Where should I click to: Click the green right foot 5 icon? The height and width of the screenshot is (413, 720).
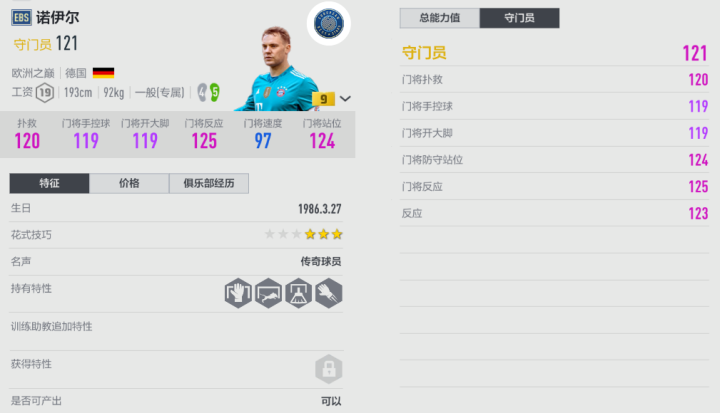[x=214, y=92]
